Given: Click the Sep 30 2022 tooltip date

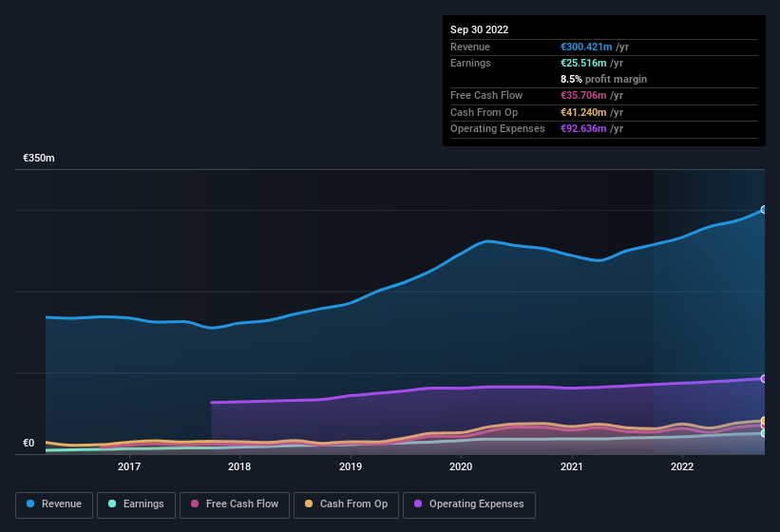Looking at the screenshot, I should click(x=479, y=29).
